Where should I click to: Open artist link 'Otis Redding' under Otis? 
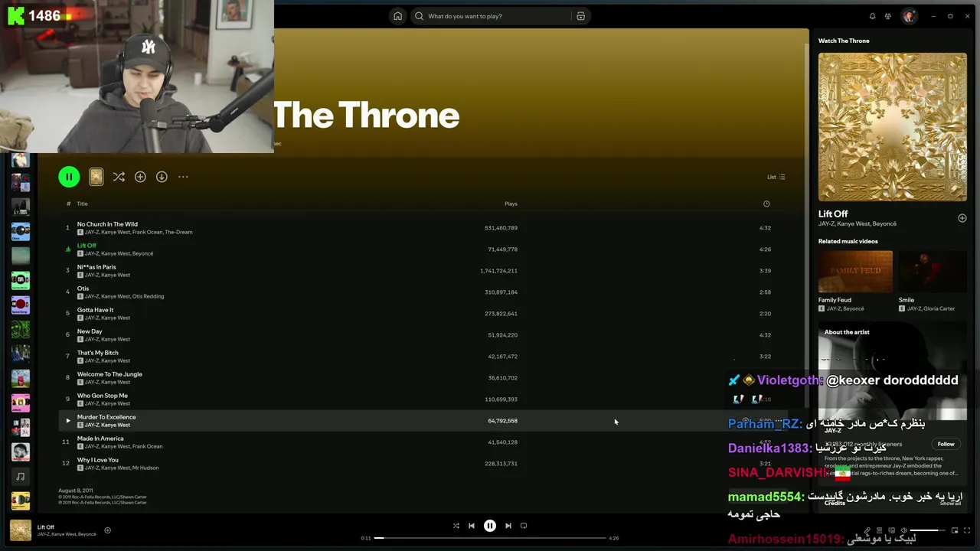149,296
